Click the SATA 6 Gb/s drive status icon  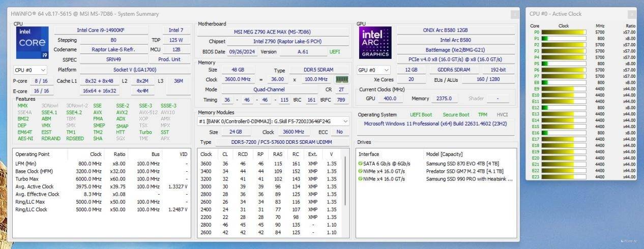point(360,164)
